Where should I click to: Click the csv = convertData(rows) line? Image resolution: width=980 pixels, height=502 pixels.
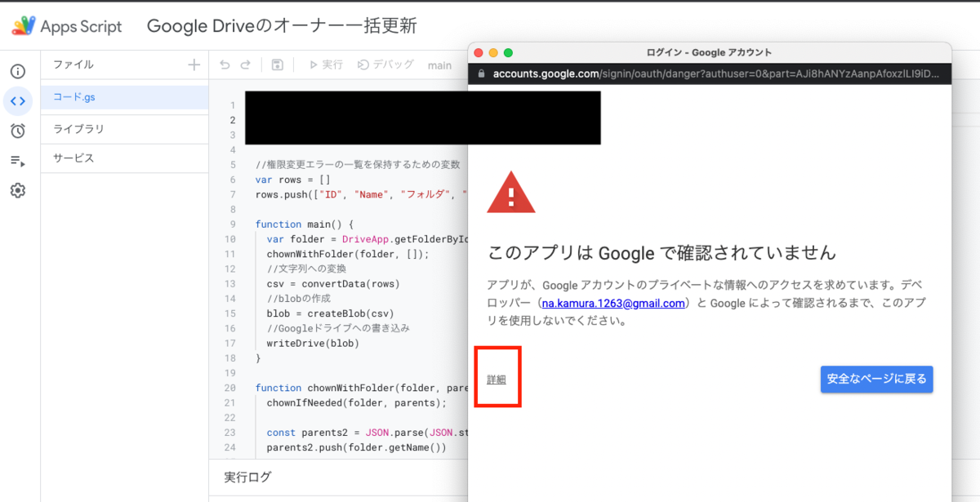click(333, 283)
